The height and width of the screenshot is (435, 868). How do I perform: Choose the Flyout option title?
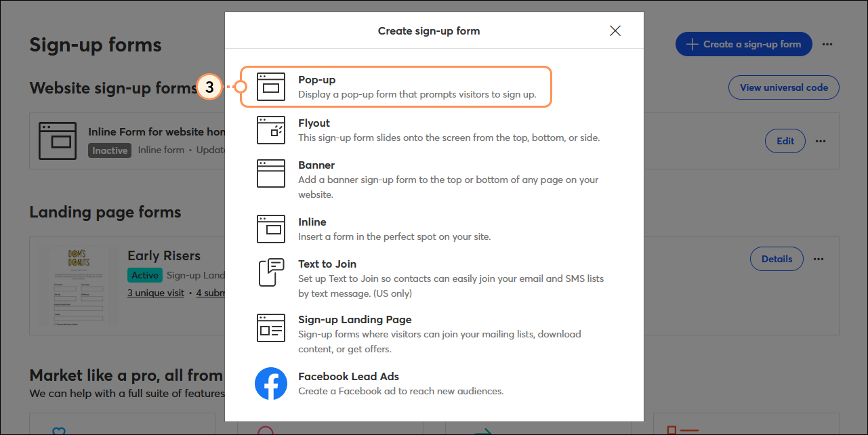(x=314, y=123)
